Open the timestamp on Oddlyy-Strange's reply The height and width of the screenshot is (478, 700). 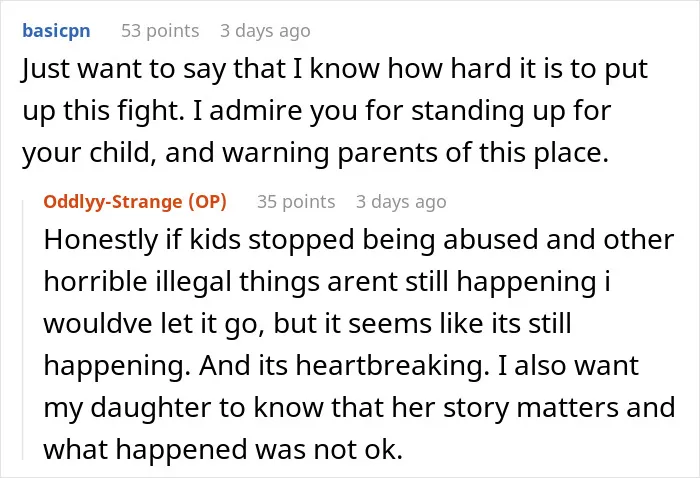click(401, 202)
